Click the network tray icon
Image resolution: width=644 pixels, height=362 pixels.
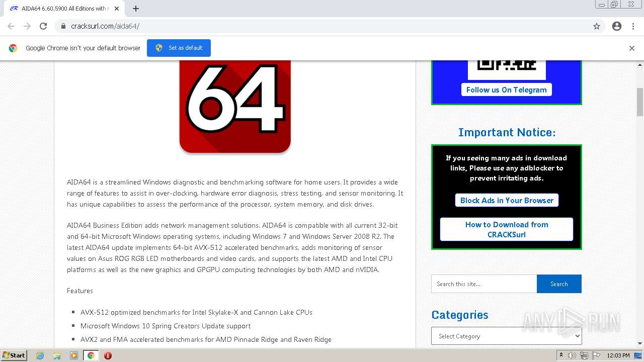point(584,355)
